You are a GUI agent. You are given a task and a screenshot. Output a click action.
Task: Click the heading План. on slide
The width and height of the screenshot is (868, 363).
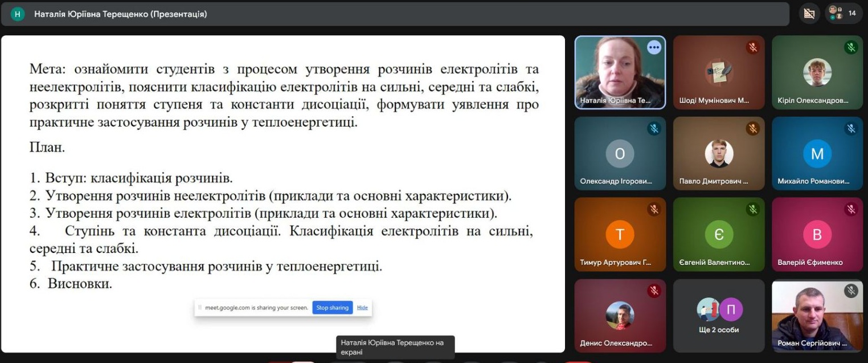[47, 147]
